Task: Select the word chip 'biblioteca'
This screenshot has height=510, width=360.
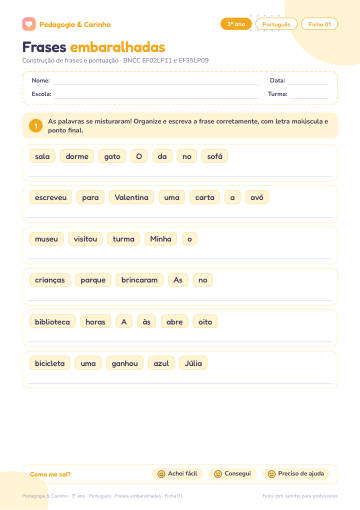Action: point(52,322)
